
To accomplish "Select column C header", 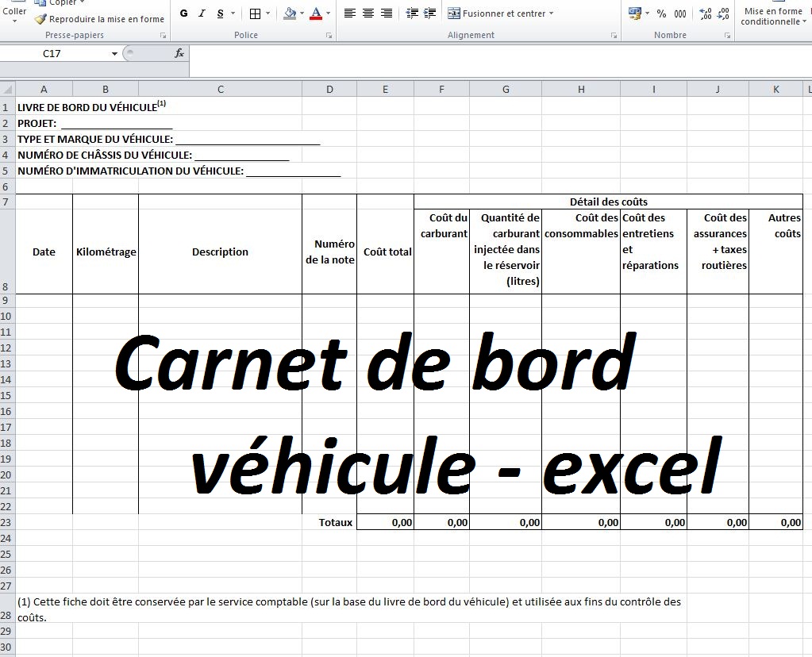I will tap(221, 89).
